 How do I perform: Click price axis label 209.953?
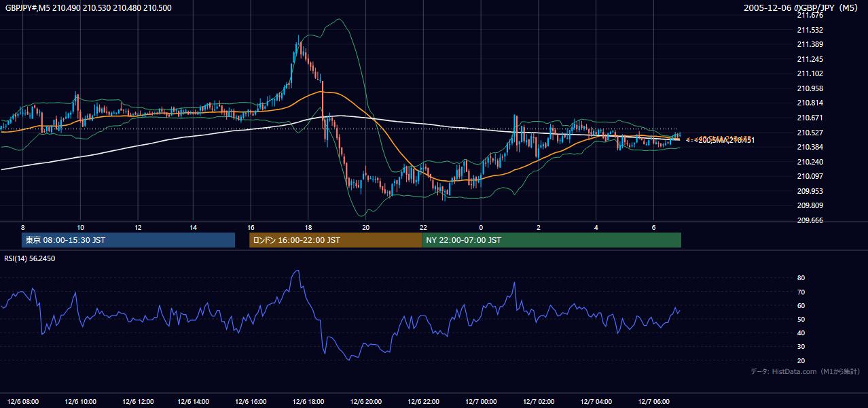click(x=810, y=191)
